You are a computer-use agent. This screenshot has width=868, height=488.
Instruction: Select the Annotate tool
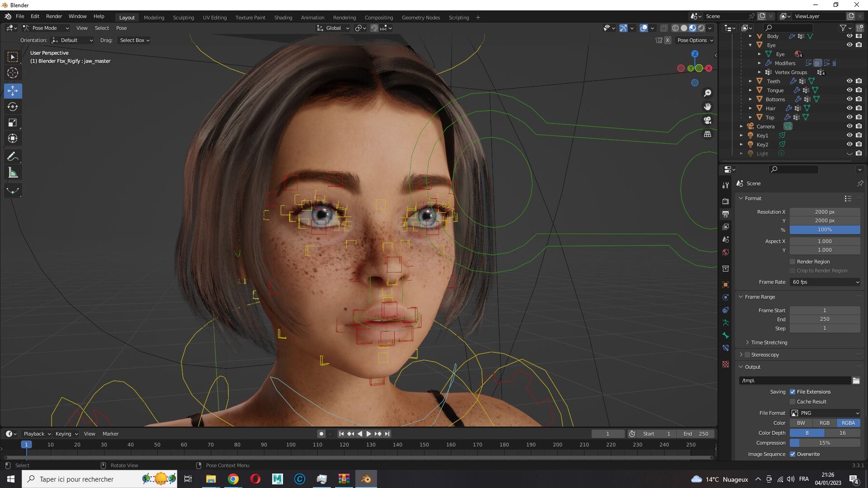coord(13,157)
